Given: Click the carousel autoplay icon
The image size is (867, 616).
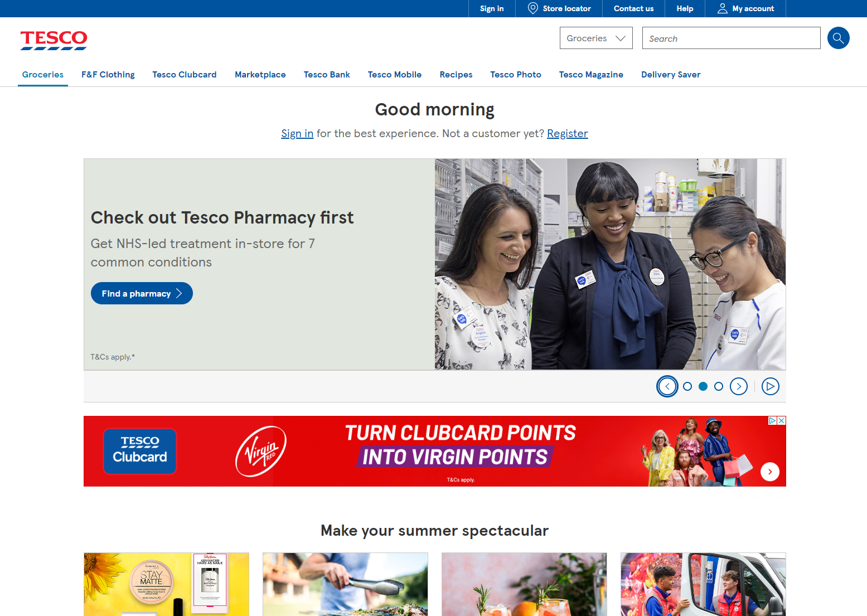Looking at the screenshot, I should (x=771, y=386).
